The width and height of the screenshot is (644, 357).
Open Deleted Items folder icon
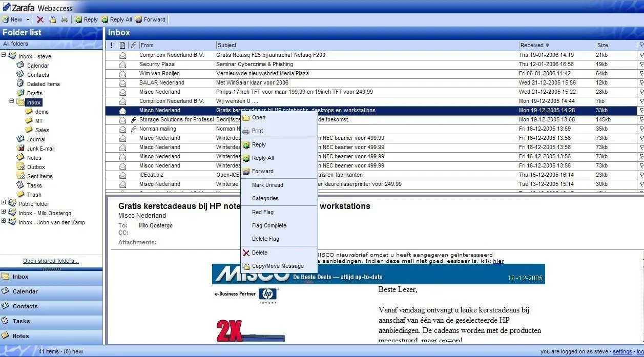(x=20, y=83)
